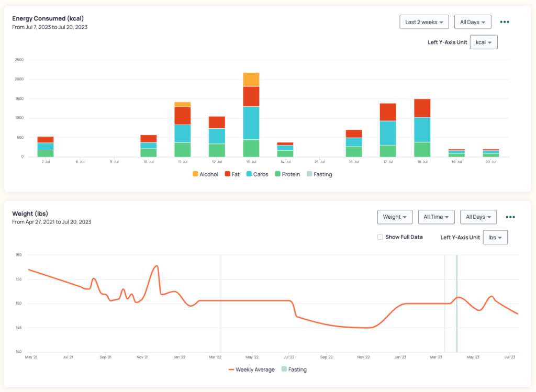Screen dimensions: 536x392
Task: Open the All Time range dropdown
Action: (436, 217)
